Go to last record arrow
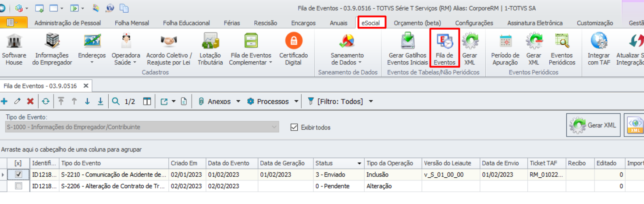This screenshot has width=644, height=204. click(x=100, y=102)
